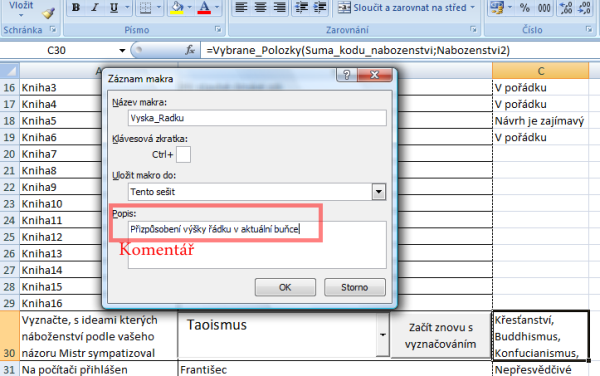Click the formula bar text
The width and height of the screenshot is (600, 376).
tap(358, 50)
